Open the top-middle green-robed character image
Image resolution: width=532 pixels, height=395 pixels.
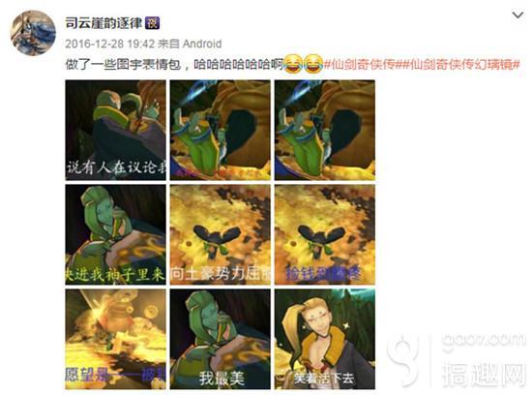click(221, 130)
